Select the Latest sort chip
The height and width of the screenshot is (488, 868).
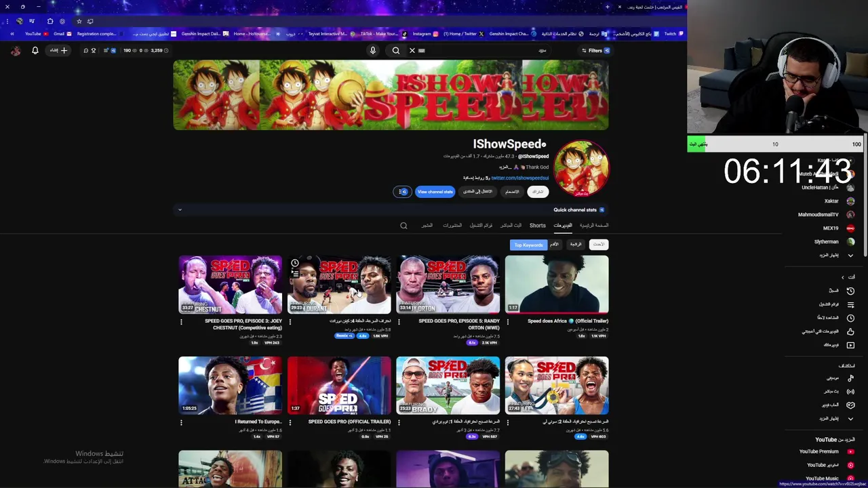coord(599,245)
